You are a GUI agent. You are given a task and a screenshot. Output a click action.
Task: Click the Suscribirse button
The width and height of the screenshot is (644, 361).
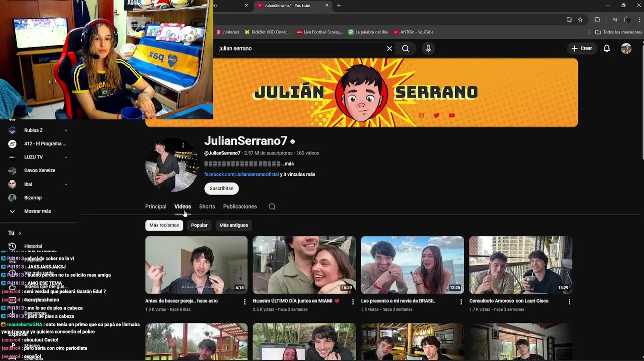click(x=221, y=188)
